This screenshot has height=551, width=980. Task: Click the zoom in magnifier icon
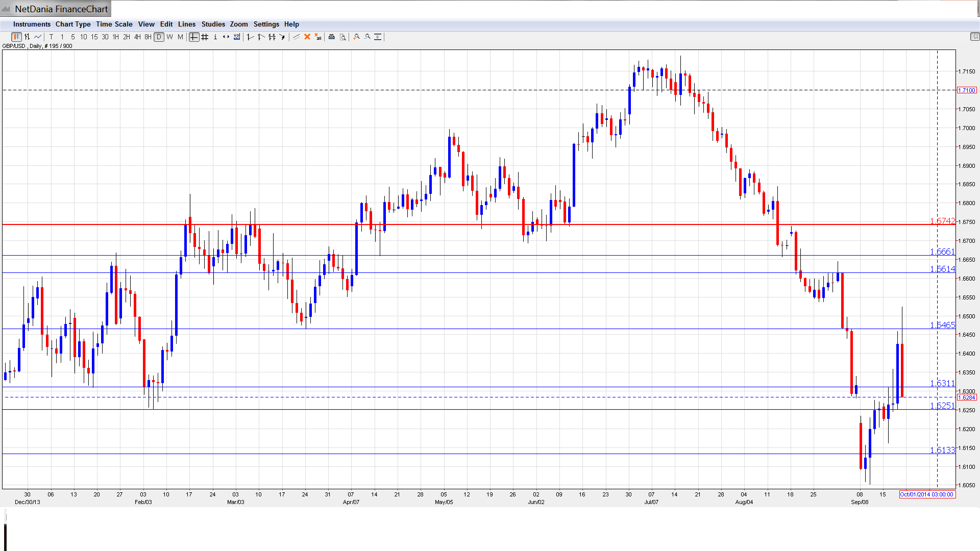(357, 37)
